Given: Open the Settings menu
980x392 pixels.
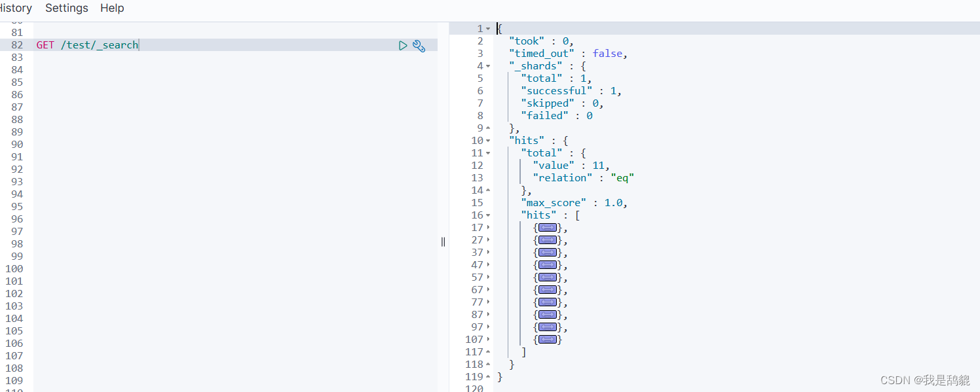Looking at the screenshot, I should click(67, 8).
